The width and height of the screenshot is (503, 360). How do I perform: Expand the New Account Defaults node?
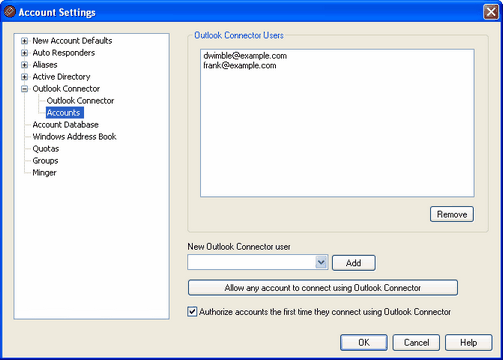coord(24,41)
